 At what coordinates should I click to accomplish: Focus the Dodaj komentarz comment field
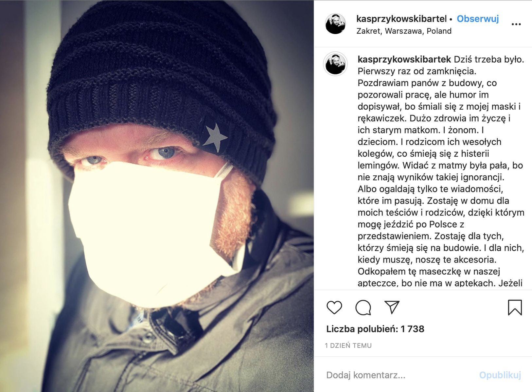399,375
